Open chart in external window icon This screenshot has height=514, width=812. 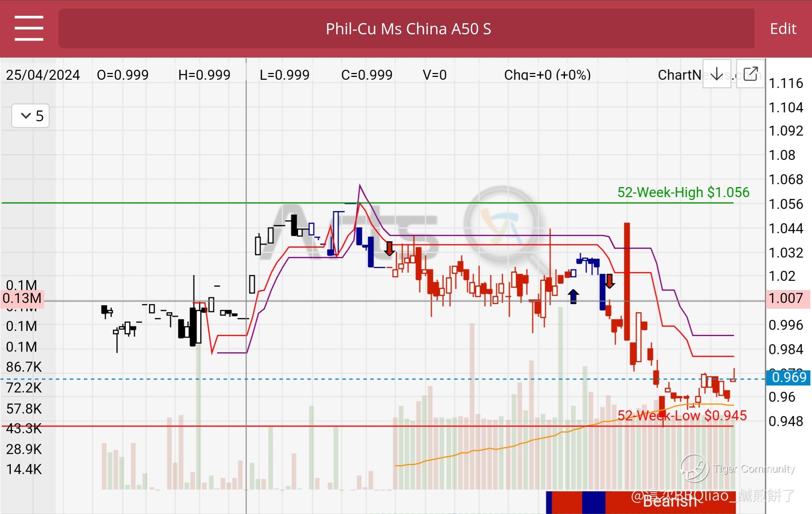[750, 74]
